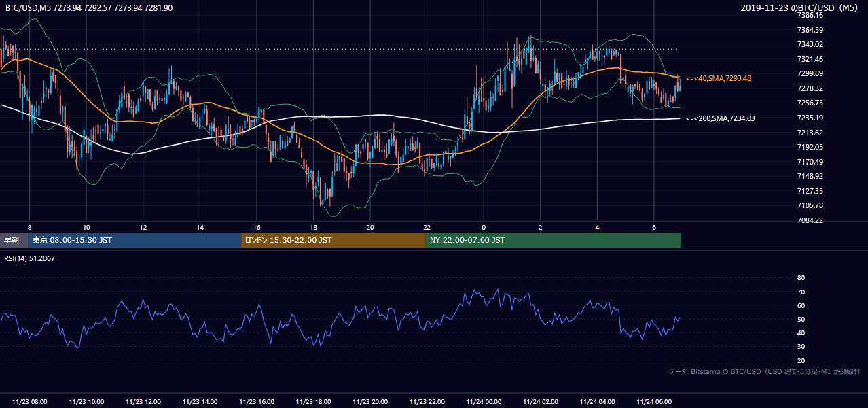Click the hour label 16 under price chart

257,227
